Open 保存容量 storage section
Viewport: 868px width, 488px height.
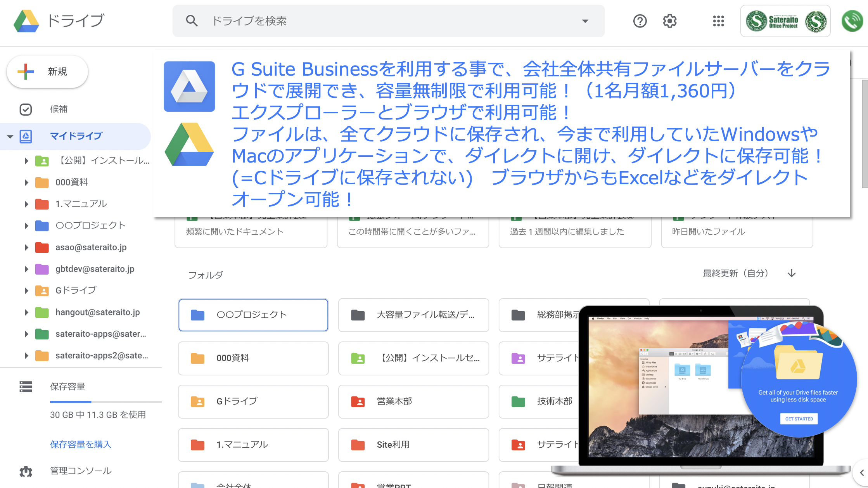pyautogui.click(x=67, y=387)
